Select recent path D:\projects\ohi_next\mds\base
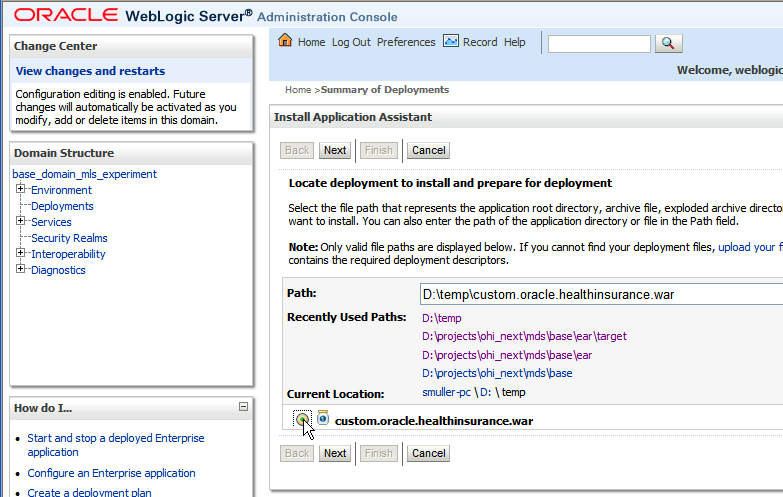This screenshot has width=783, height=497. point(497,374)
